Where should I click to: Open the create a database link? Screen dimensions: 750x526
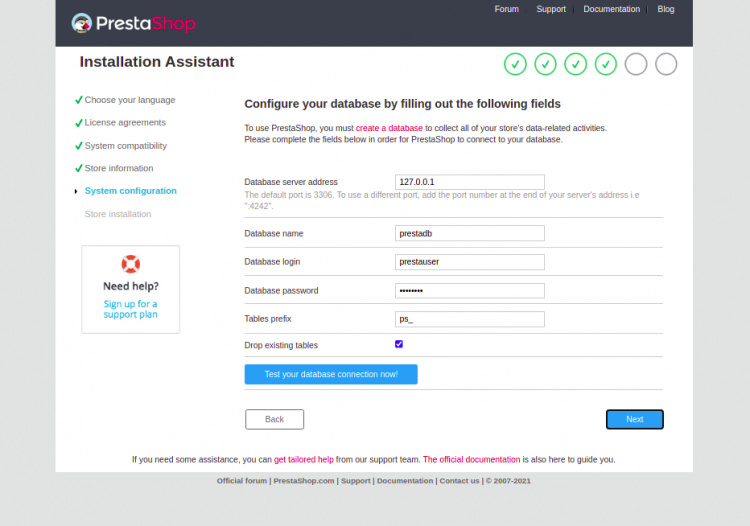[x=389, y=128]
